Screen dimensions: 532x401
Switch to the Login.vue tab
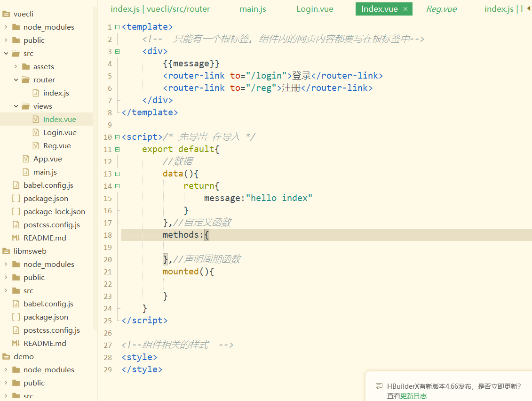pos(315,9)
